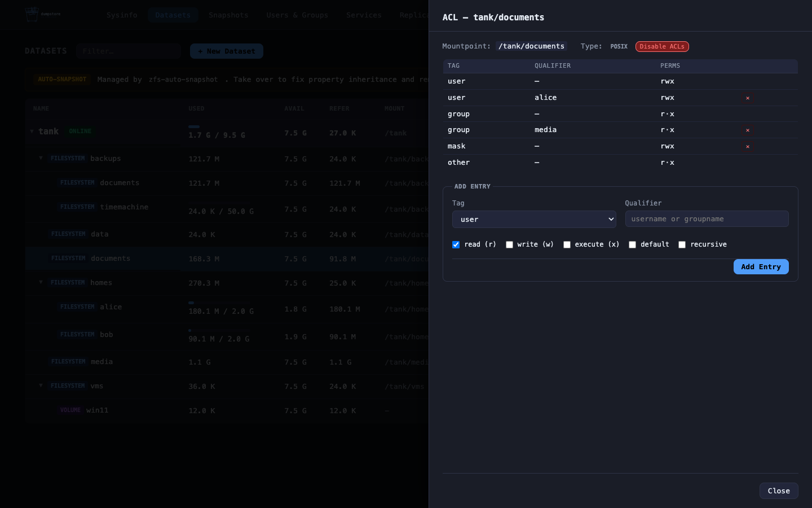This screenshot has height=508, width=812.
Task: Collapse the tank pool tree
Action: pyautogui.click(x=32, y=132)
